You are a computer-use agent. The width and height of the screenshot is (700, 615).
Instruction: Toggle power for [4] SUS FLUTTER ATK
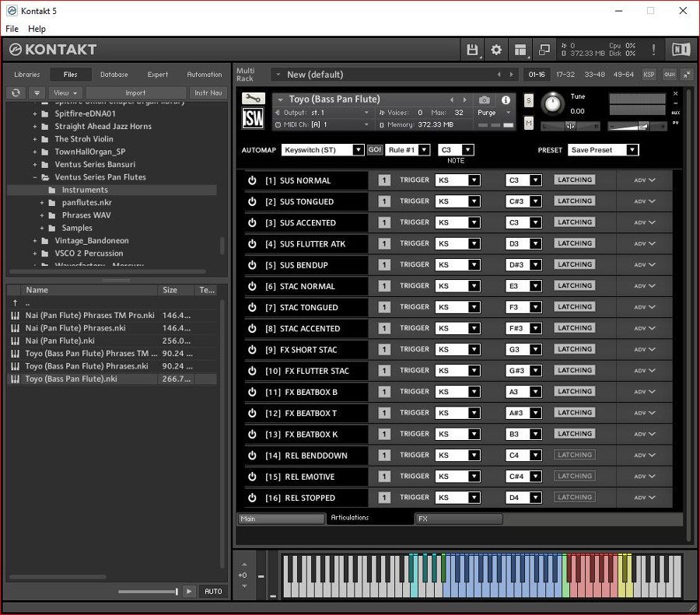coord(252,243)
